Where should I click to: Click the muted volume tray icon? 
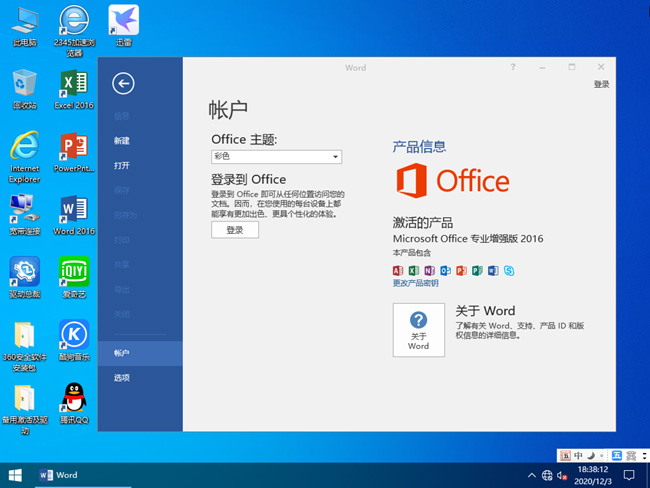tap(562, 475)
